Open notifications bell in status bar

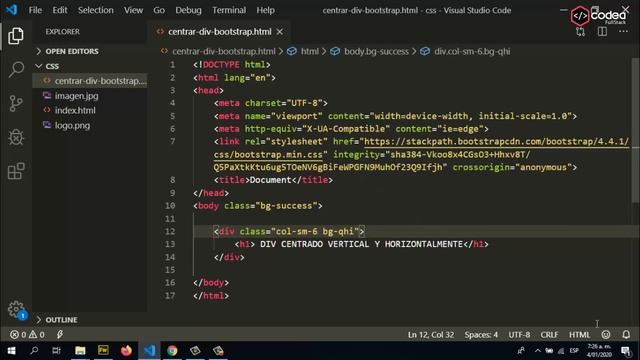click(626, 335)
